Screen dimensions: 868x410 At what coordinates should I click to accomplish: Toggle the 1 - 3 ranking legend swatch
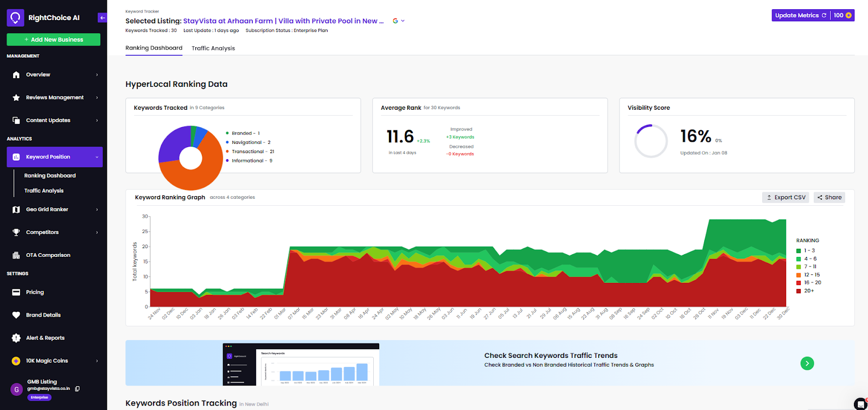[x=799, y=251]
